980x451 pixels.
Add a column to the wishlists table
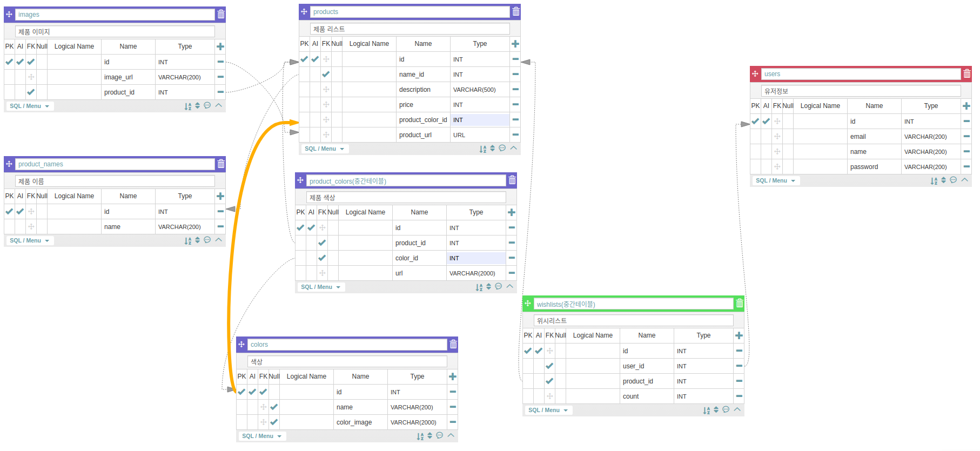tap(739, 335)
